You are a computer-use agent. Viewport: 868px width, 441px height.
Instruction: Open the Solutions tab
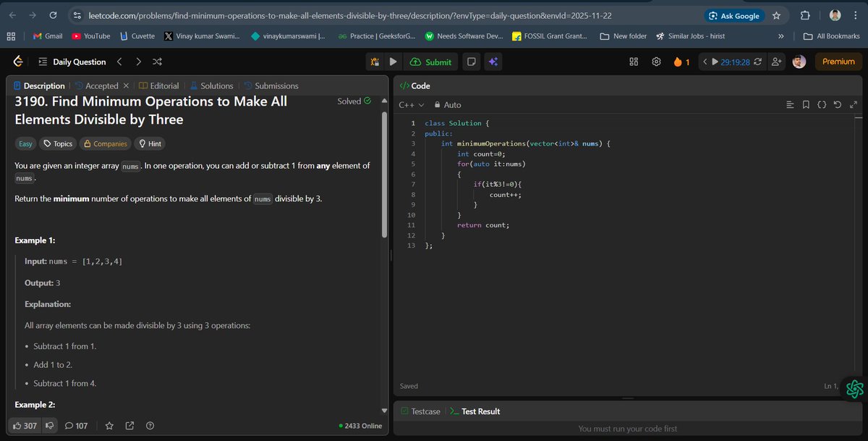point(210,85)
